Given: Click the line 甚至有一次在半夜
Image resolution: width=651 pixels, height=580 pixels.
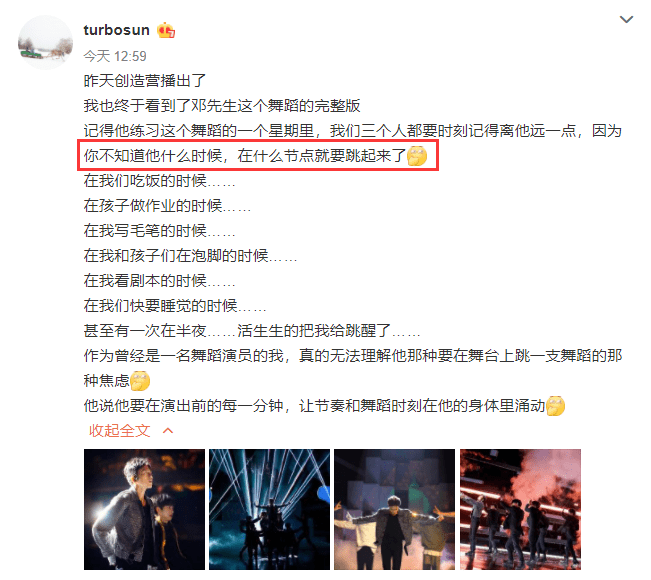Looking at the screenshot, I should (252, 331).
